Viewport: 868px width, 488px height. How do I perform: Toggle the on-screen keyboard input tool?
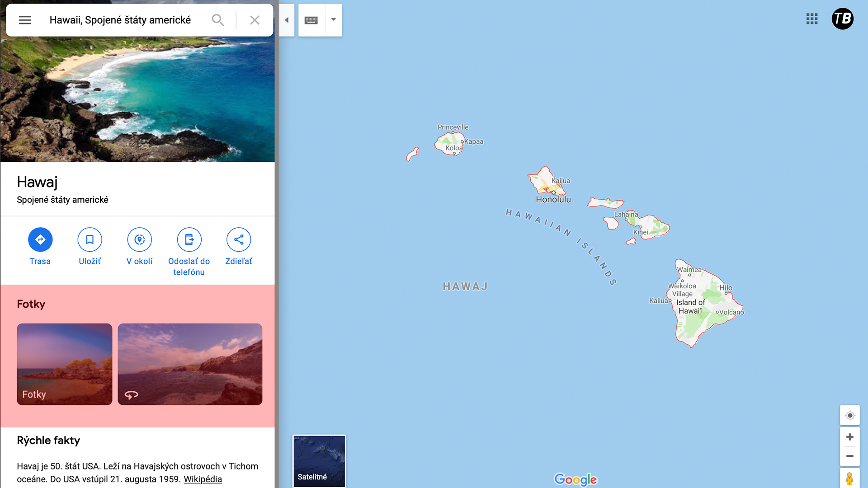(311, 20)
